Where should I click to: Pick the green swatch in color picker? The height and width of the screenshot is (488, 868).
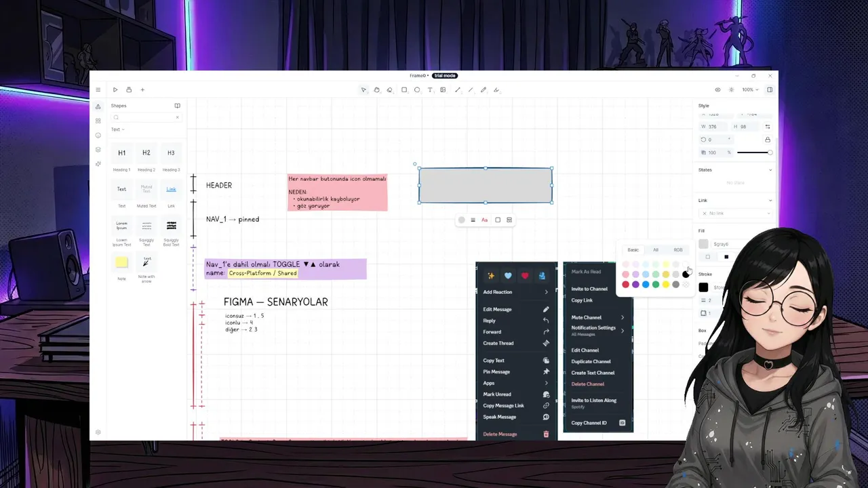(x=656, y=284)
